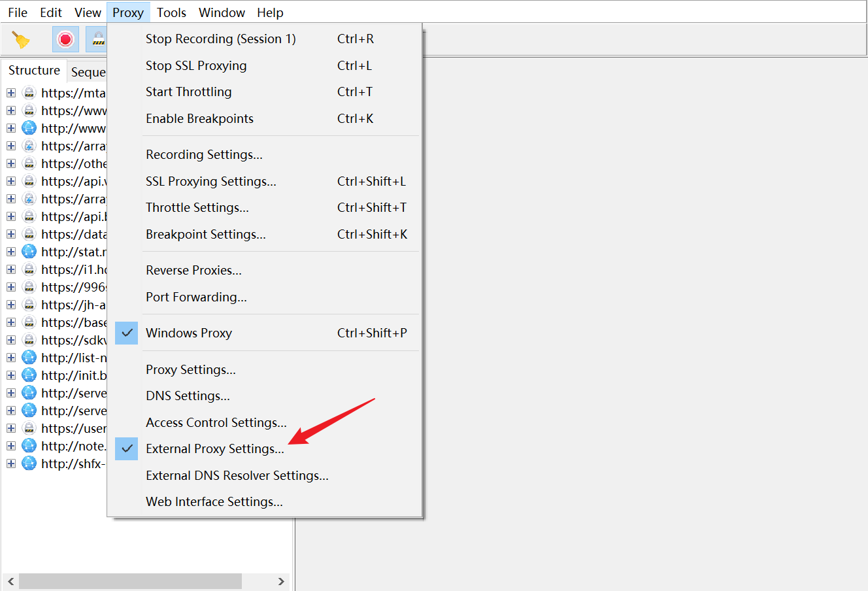868x591 pixels.
Task: Click padlock icon beside https://sdk host
Action: coord(29,340)
